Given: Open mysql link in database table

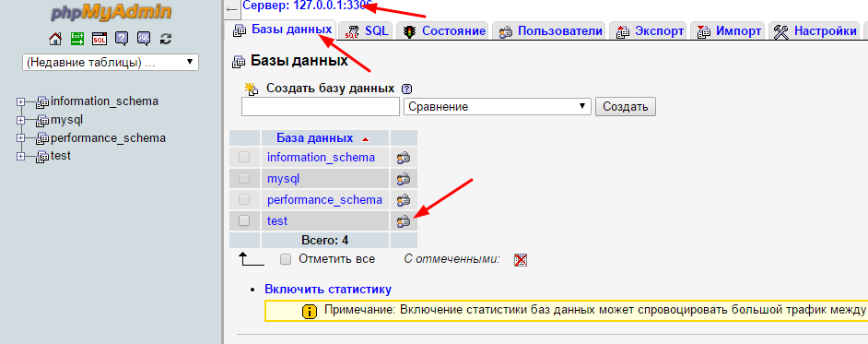Looking at the screenshot, I should point(284,179).
